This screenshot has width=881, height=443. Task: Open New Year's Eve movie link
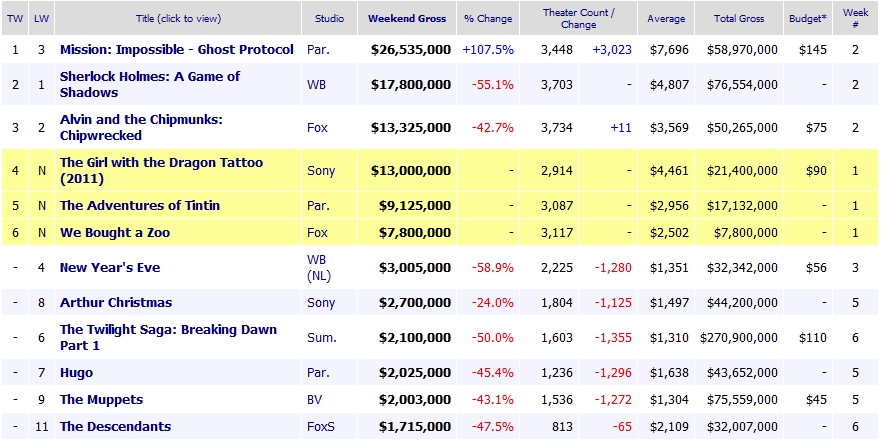click(110, 267)
